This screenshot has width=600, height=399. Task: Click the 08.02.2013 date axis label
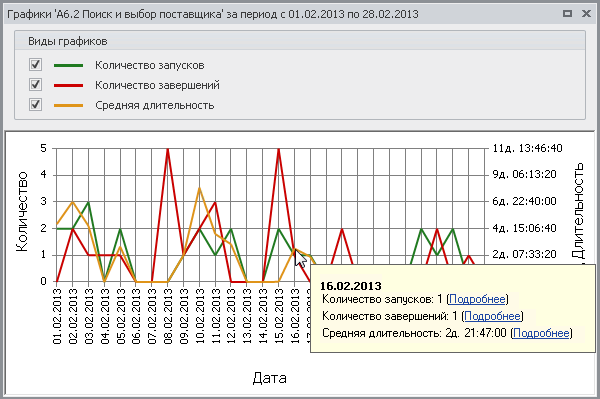(x=168, y=316)
